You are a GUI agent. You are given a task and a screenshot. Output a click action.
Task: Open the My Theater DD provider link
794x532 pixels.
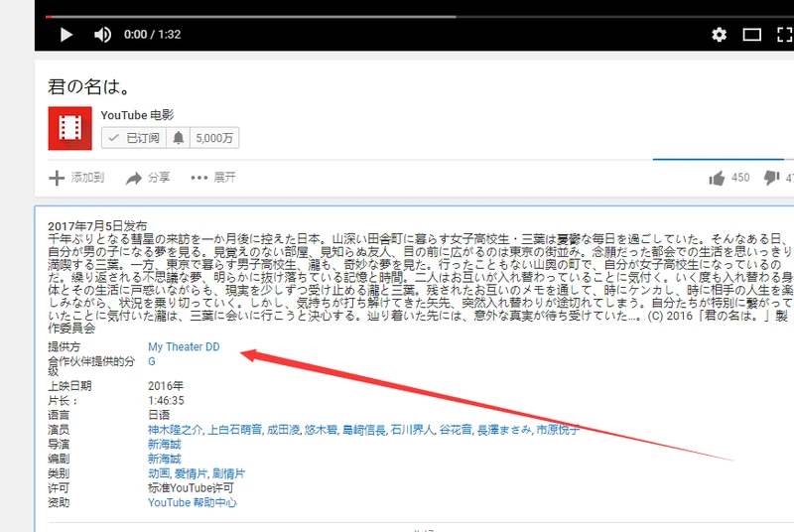(184, 346)
